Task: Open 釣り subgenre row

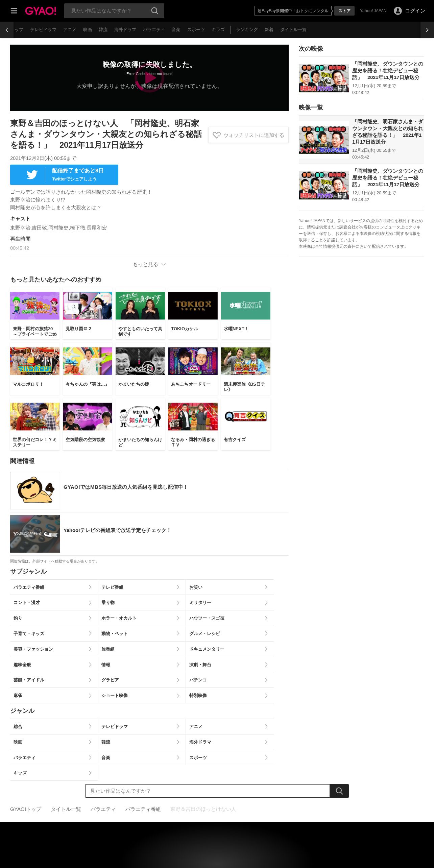Action: (54, 618)
